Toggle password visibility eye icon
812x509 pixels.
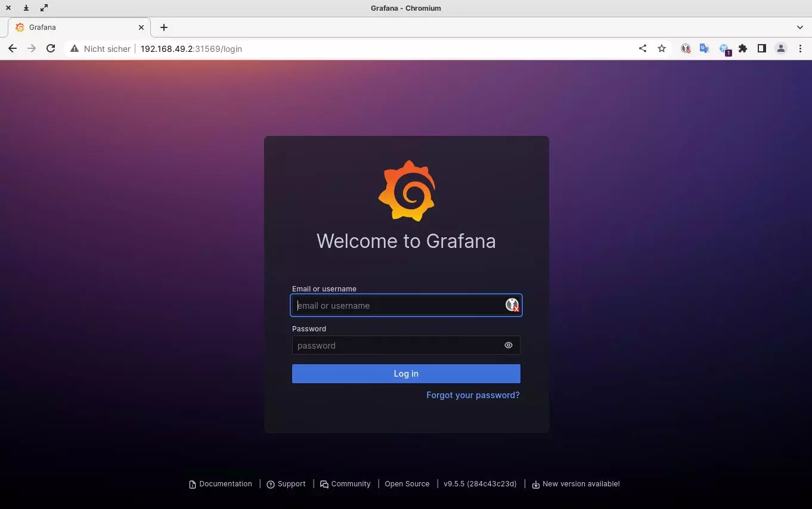pyautogui.click(x=508, y=345)
